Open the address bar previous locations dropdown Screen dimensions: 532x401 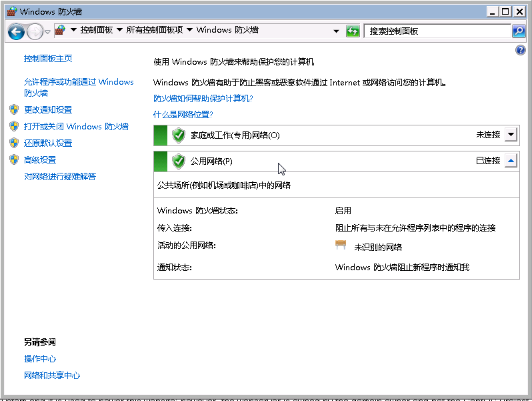[x=336, y=31]
